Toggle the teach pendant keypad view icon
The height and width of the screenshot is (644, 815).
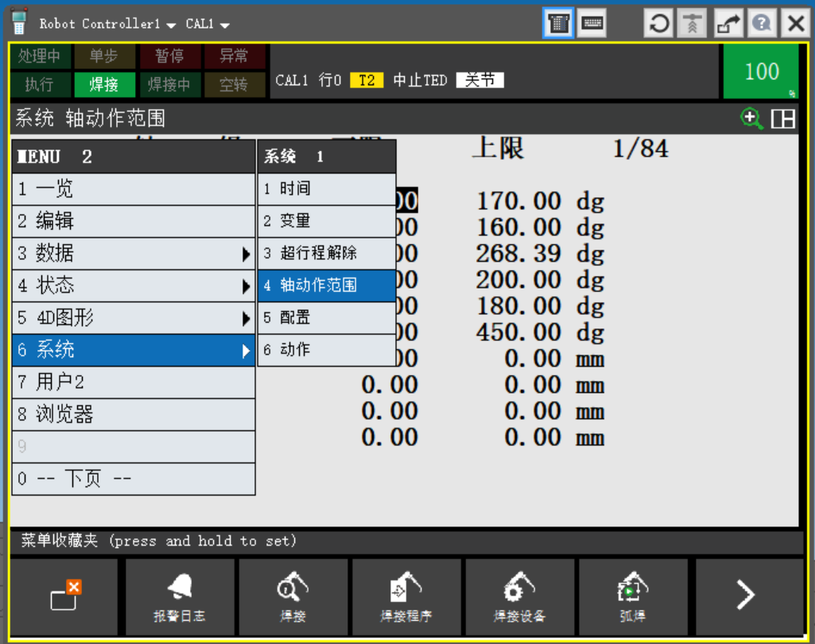557,23
